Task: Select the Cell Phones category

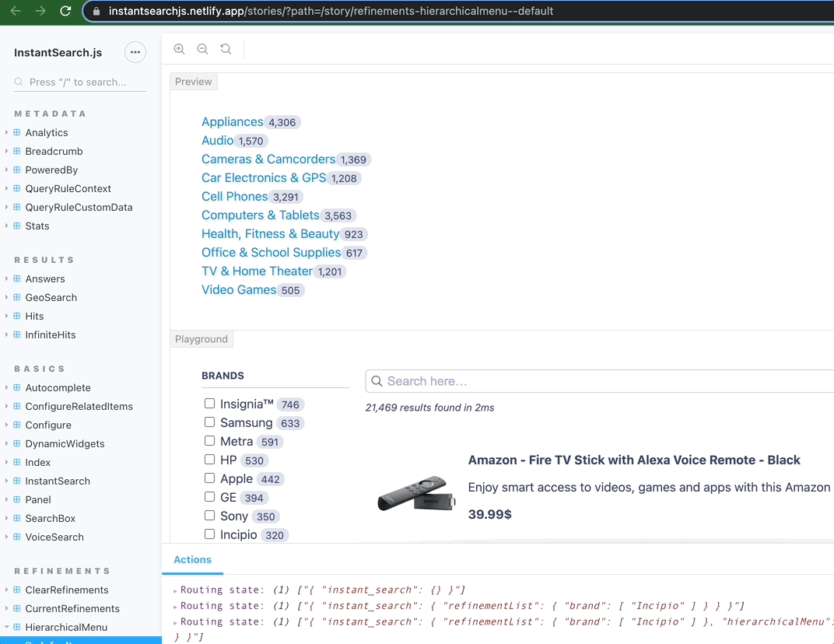Action: coord(235,196)
